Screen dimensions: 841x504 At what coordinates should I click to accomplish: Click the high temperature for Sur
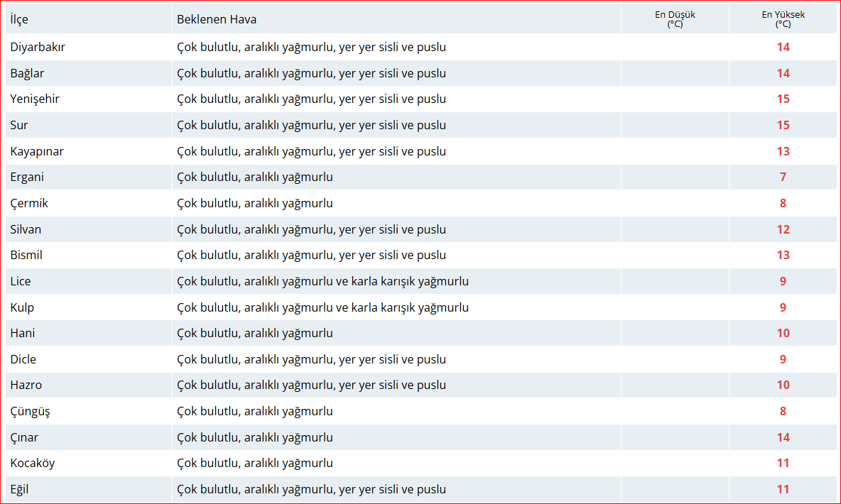[783, 126]
